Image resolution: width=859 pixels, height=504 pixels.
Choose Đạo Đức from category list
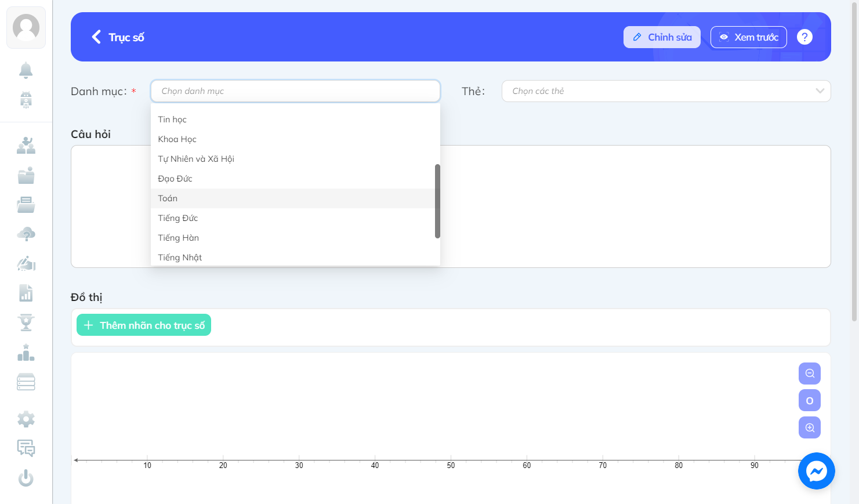tap(293, 179)
